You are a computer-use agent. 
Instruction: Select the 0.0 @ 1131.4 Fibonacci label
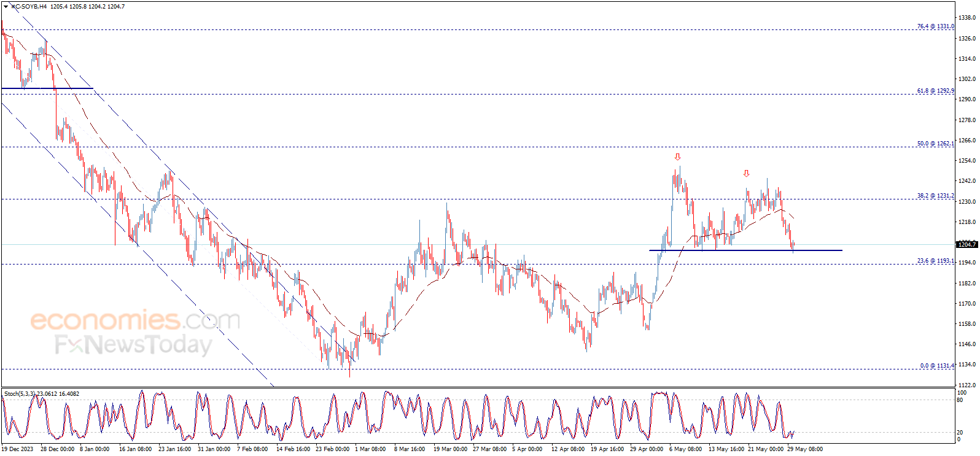(x=937, y=366)
